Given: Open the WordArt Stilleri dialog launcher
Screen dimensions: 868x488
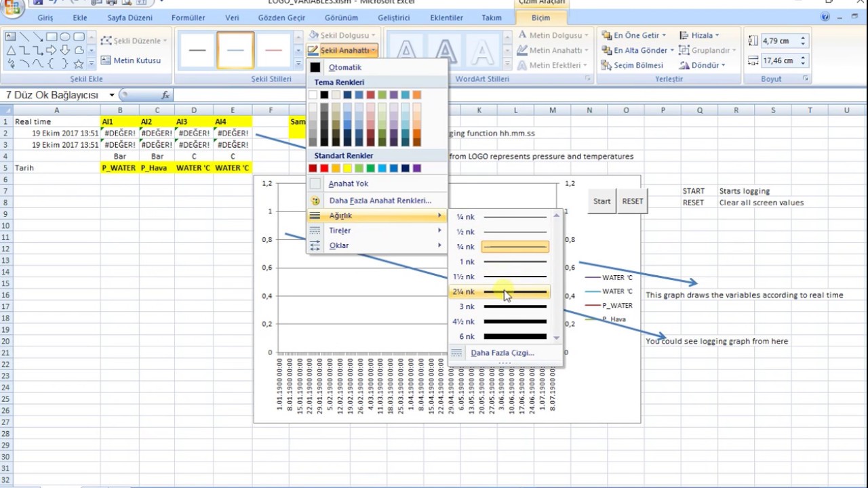Looking at the screenshot, I should point(588,79).
